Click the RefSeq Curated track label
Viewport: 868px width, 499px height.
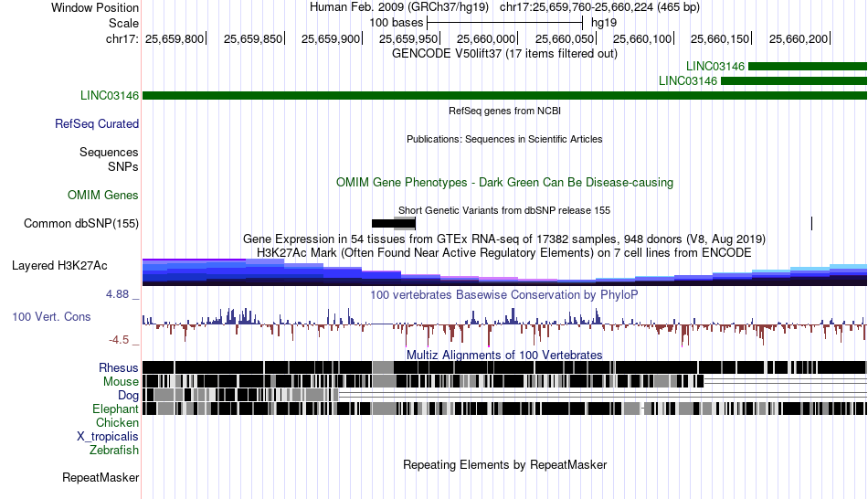coord(97,124)
